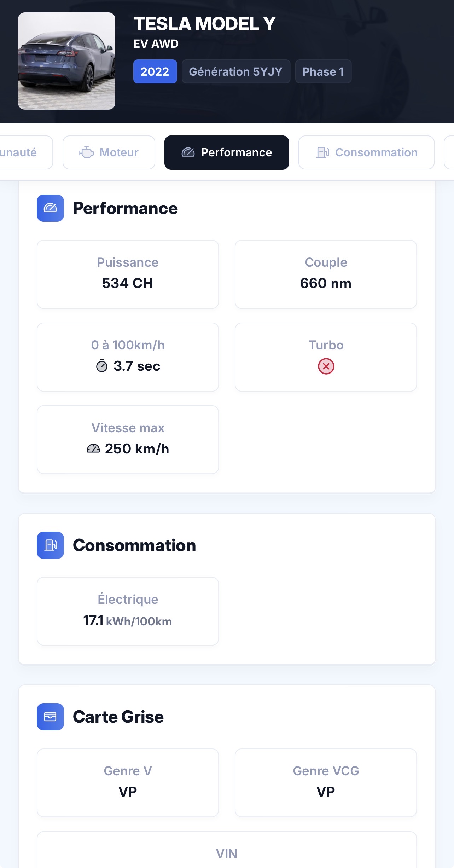Click the speedometer icon beside 250 km/h
This screenshot has height=868, width=454.
[93, 449]
